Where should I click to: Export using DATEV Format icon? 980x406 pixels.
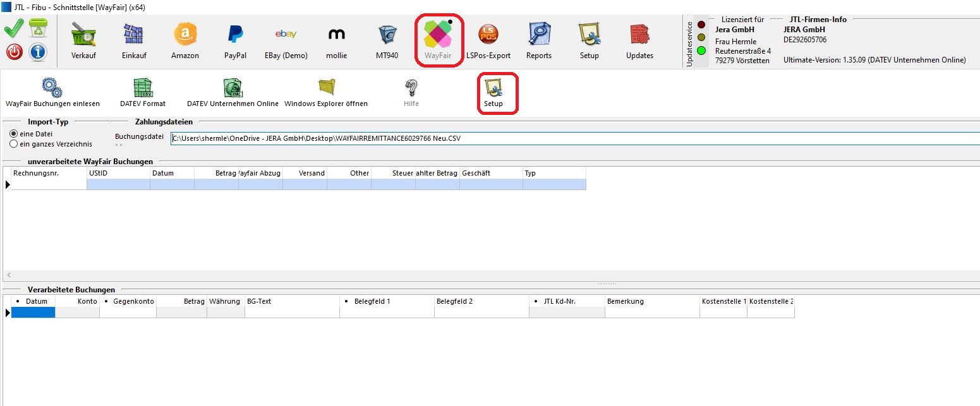143,88
